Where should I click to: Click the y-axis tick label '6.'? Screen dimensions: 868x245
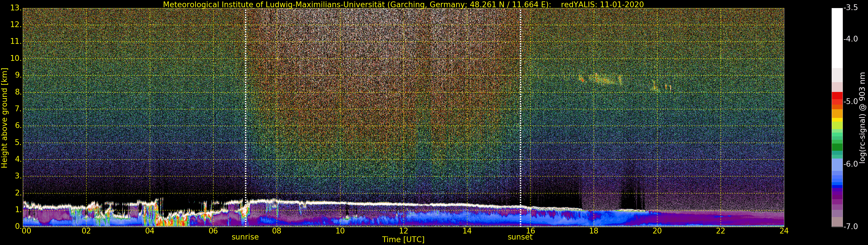coord(18,126)
